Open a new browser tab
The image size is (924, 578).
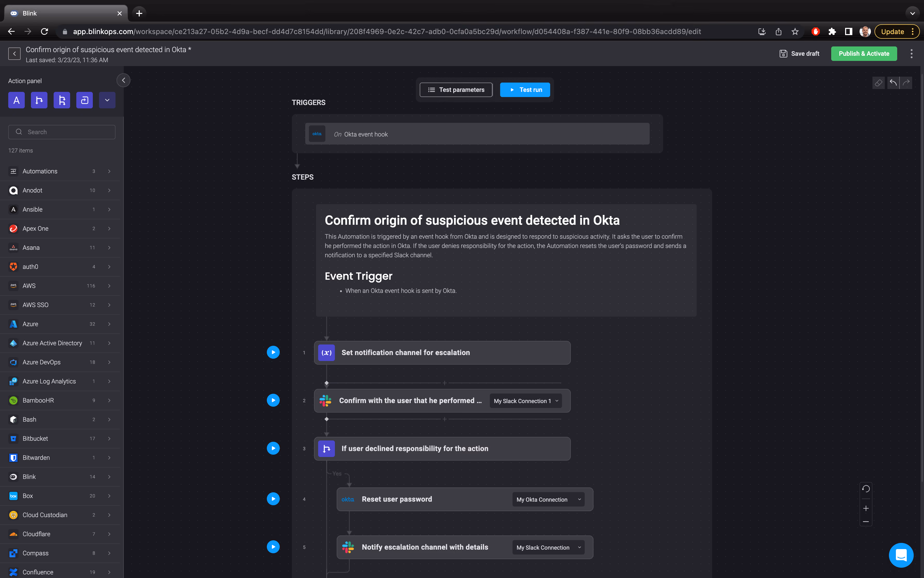point(139,13)
